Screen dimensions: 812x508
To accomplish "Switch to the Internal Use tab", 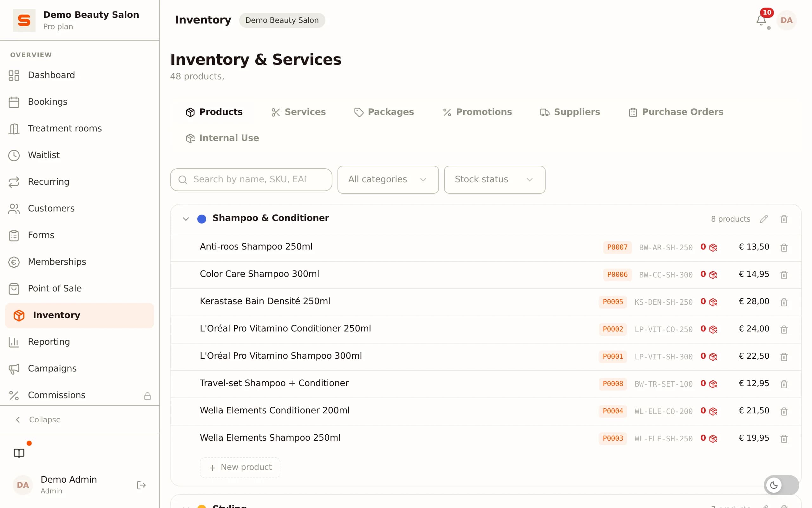I will pos(222,138).
